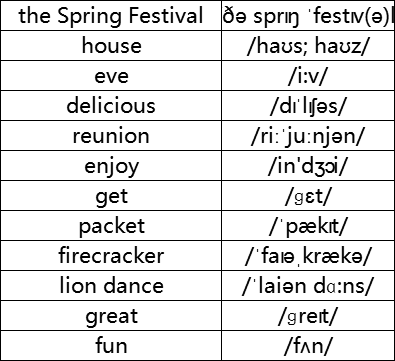395x361 pixels.
Task: Click the phonetic transcription /ri:ˈju:njən/
Action: (x=308, y=135)
